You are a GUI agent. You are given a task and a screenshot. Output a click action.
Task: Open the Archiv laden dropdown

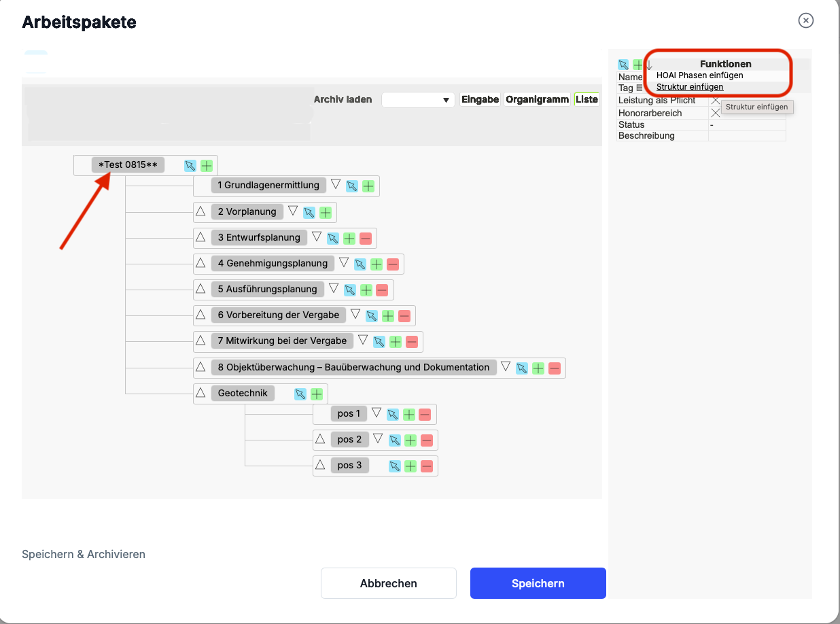click(418, 100)
